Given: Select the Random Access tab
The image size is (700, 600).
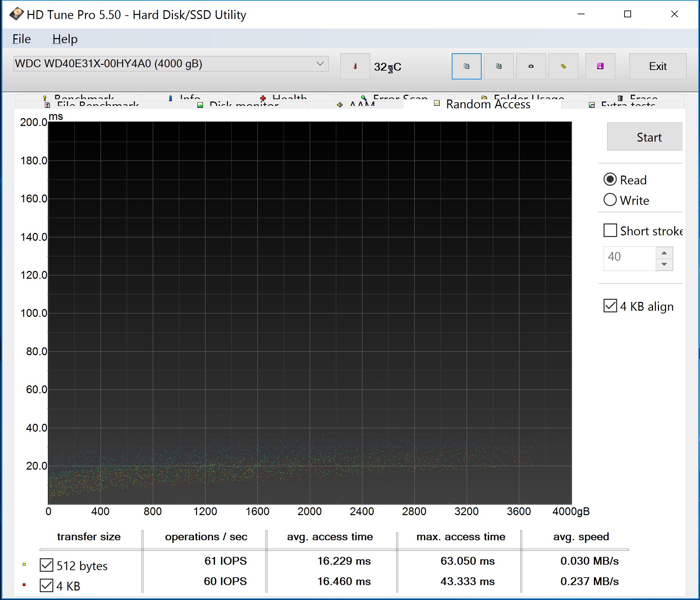Looking at the screenshot, I should click(482, 104).
